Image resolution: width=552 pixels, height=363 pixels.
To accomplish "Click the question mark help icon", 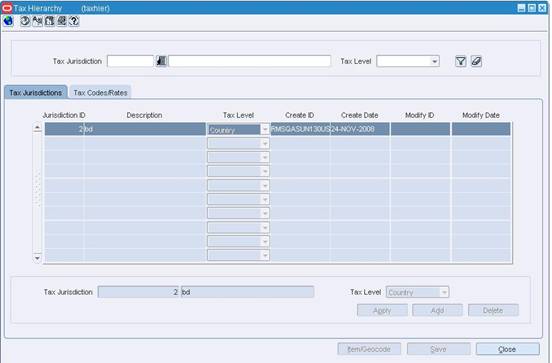I will click(74, 21).
